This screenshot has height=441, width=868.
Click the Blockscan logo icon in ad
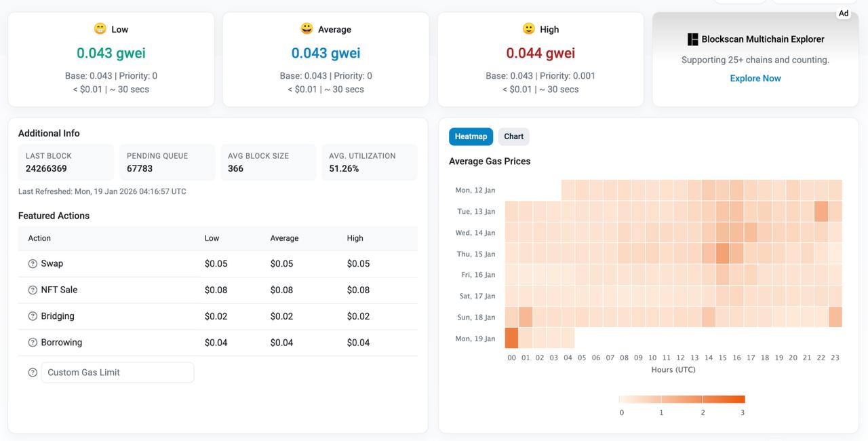692,39
